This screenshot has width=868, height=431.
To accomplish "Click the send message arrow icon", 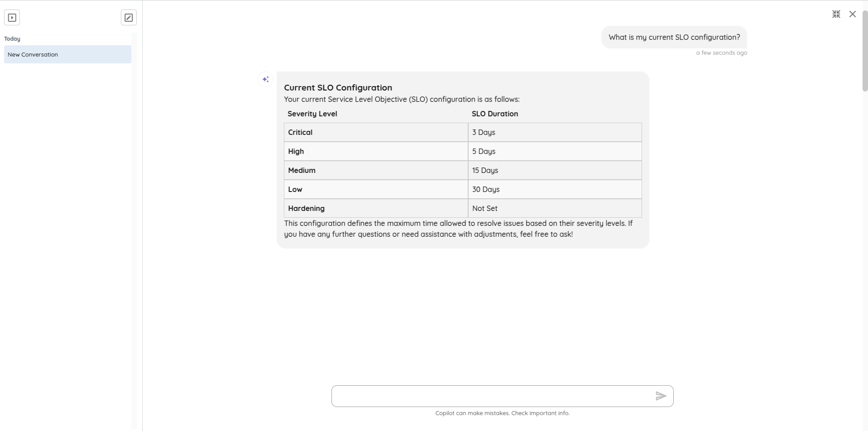I will tap(661, 396).
